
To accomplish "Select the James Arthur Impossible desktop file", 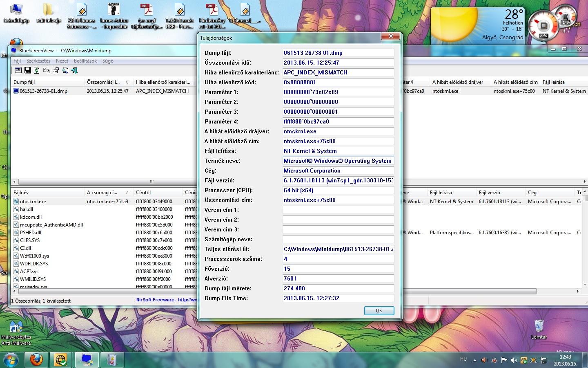I will (114, 16).
